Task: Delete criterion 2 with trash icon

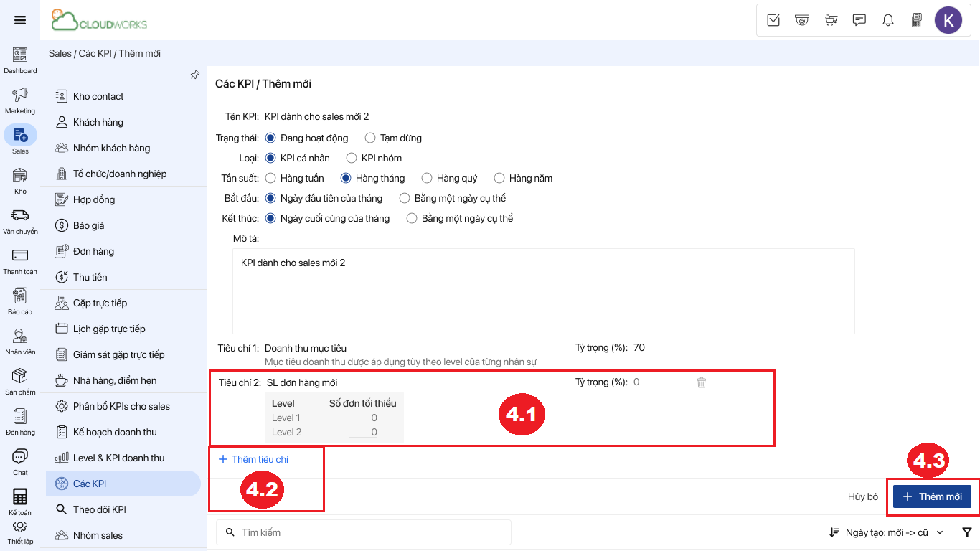Action: tap(702, 382)
